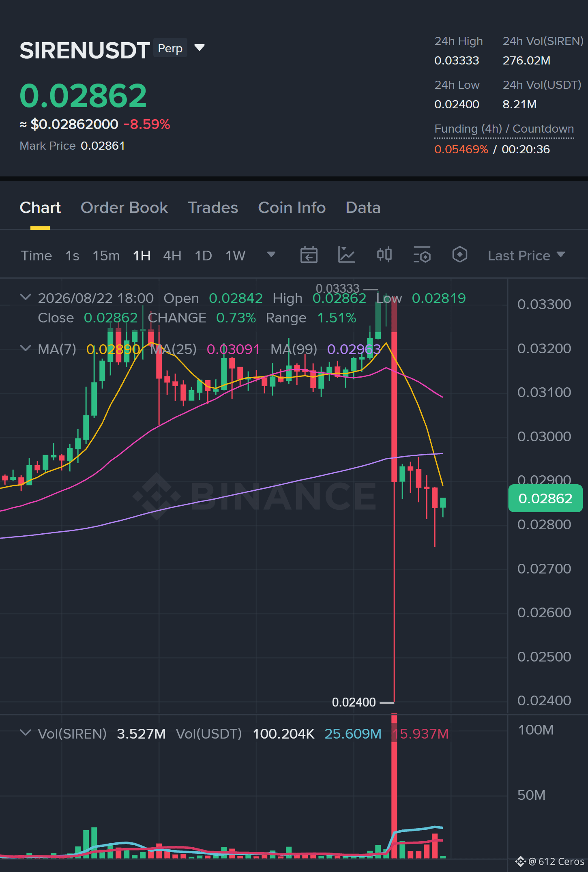Open the SIRENUSDT pair selector dropdown arrow
Screen dimensions: 588x872
199,48
